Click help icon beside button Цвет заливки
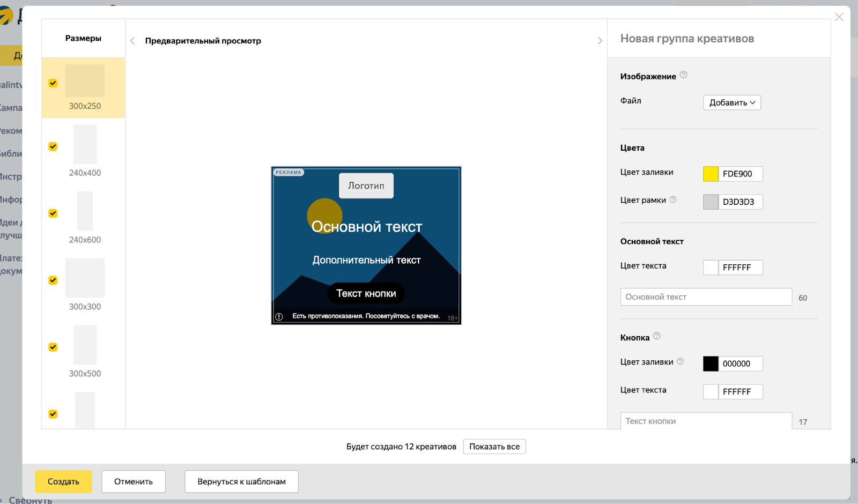858x504 pixels. (680, 361)
